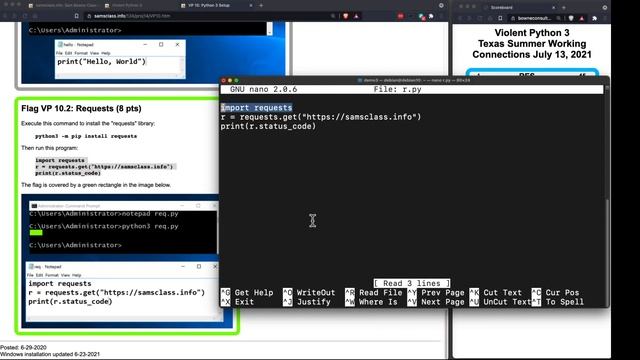Click the ^W Where Is shortcut in nano

(x=371, y=302)
